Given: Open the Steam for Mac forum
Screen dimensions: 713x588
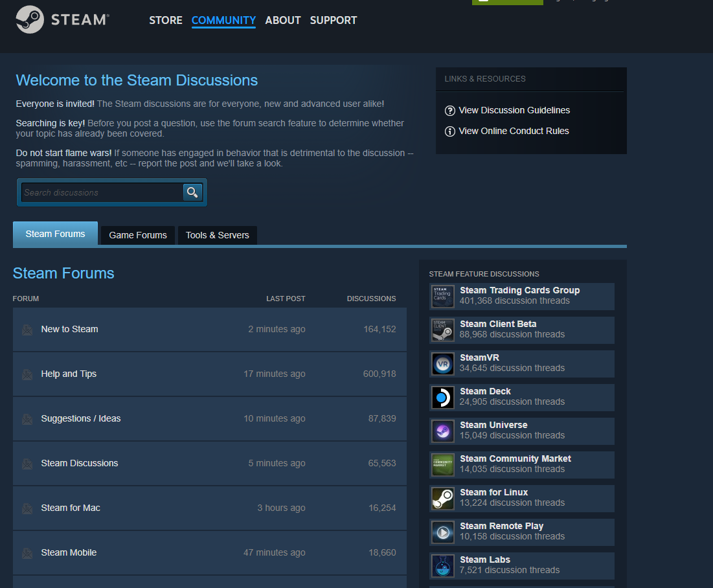Looking at the screenshot, I should (71, 508).
